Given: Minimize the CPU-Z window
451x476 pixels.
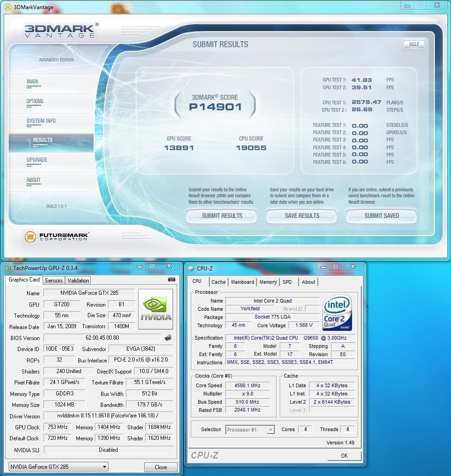Looking at the screenshot, I should coord(323,267).
